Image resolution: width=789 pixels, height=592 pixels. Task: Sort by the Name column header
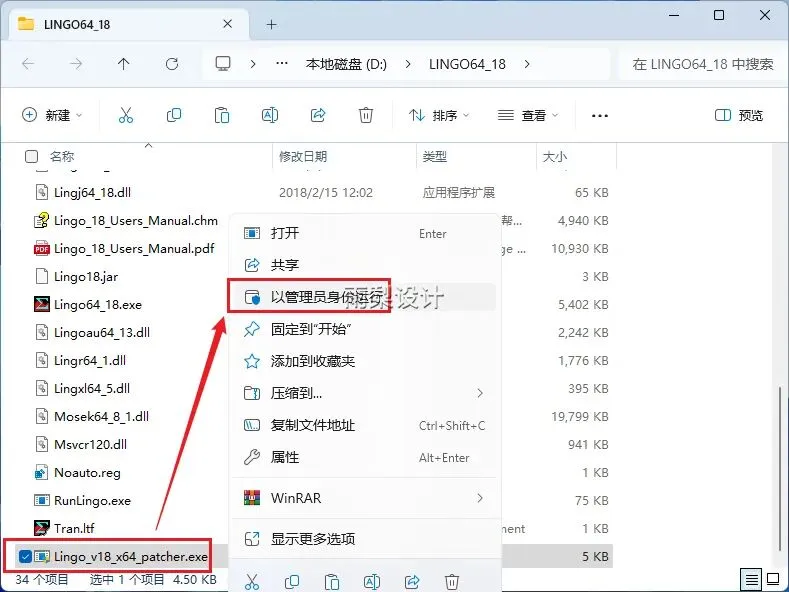coord(62,157)
